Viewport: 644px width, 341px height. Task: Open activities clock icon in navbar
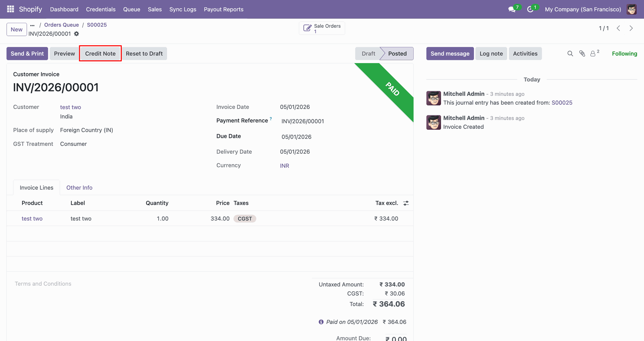[x=530, y=9]
